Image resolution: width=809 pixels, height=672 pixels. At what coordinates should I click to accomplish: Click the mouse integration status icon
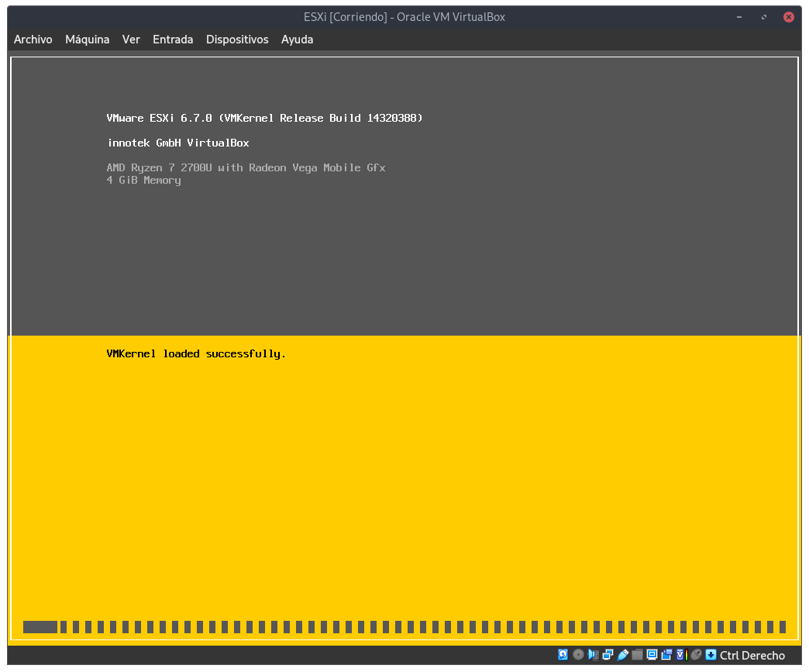coord(696,654)
